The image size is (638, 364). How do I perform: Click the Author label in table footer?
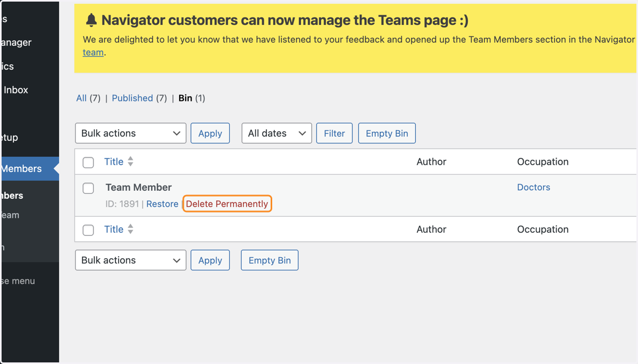tap(431, 229)
